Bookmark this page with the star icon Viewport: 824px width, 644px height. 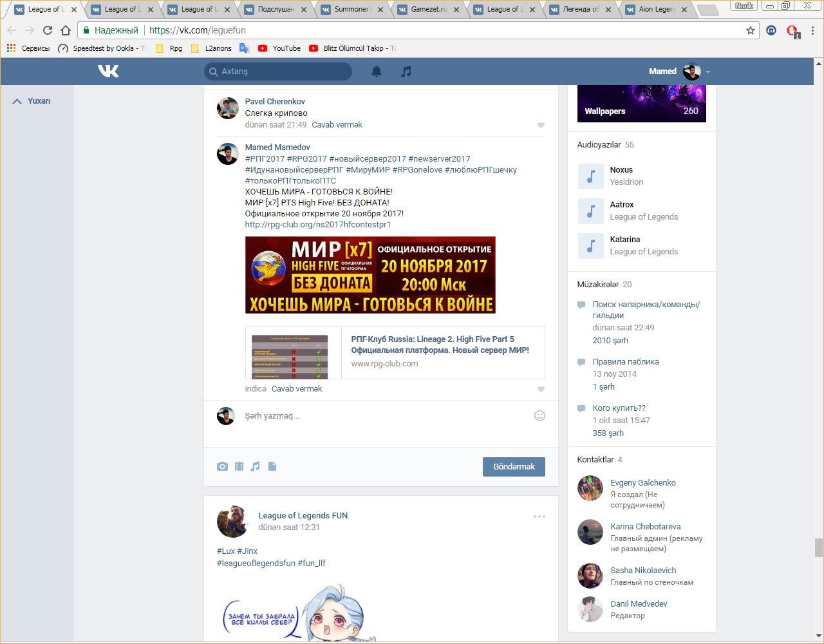click(751, 30)
